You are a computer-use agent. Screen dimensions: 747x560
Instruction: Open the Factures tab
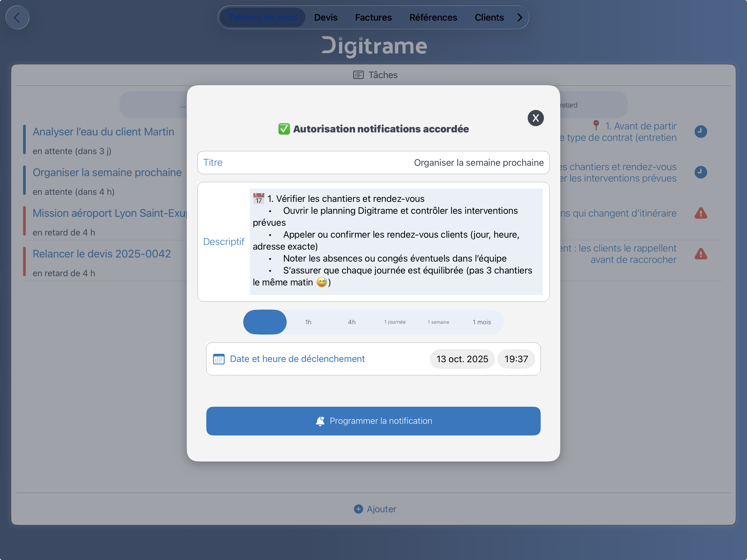point(373,18)
